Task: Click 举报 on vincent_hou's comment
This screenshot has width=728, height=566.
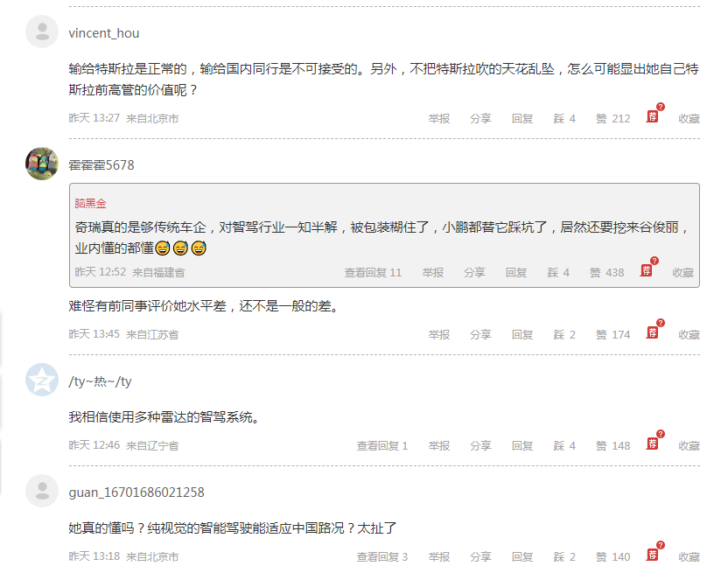Action: point(438,119)
